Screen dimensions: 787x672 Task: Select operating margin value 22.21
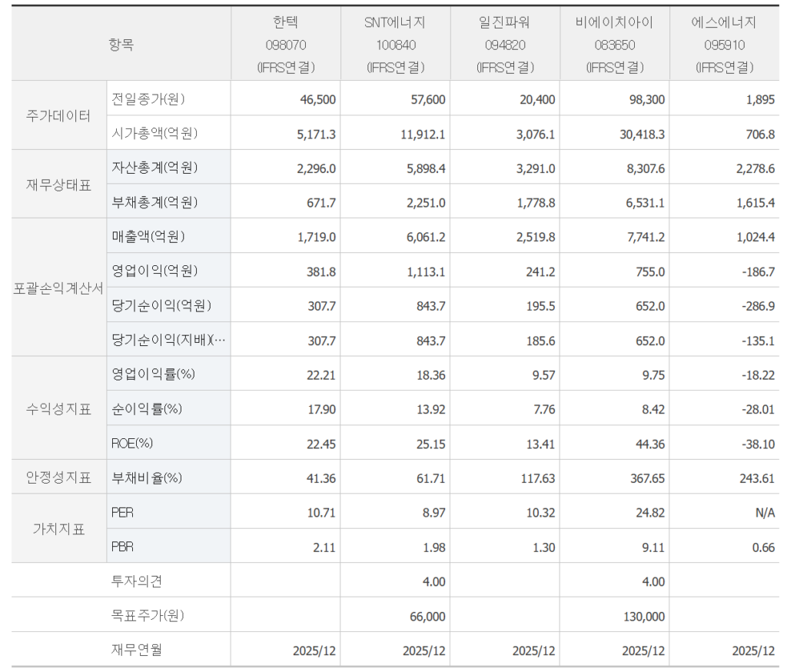(x=321, y=375)
